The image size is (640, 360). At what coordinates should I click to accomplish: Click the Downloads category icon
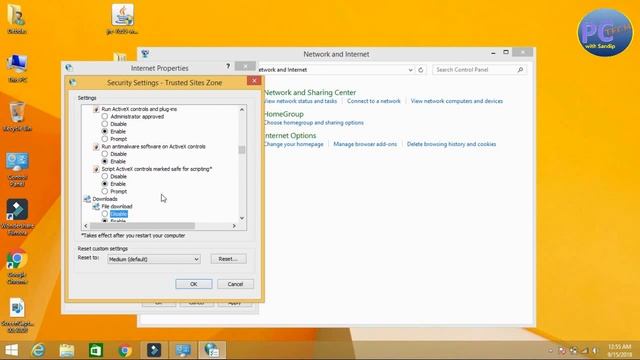pos(87,199)
